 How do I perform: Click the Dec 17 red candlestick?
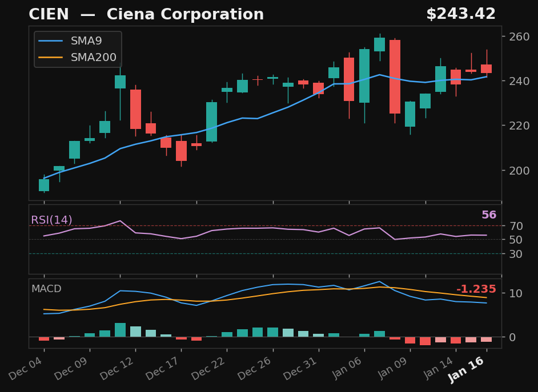click(x=181, y=151)
